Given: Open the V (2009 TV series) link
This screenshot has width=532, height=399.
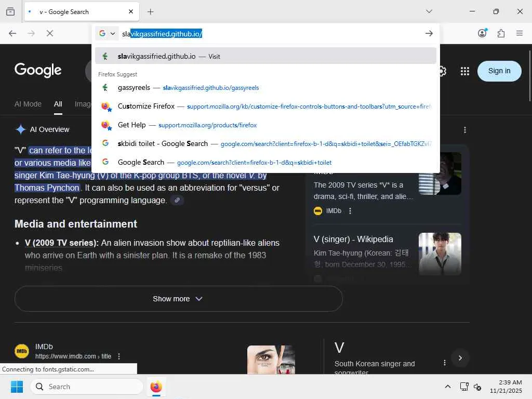Looking at the screenshot, I should [62, 243].
